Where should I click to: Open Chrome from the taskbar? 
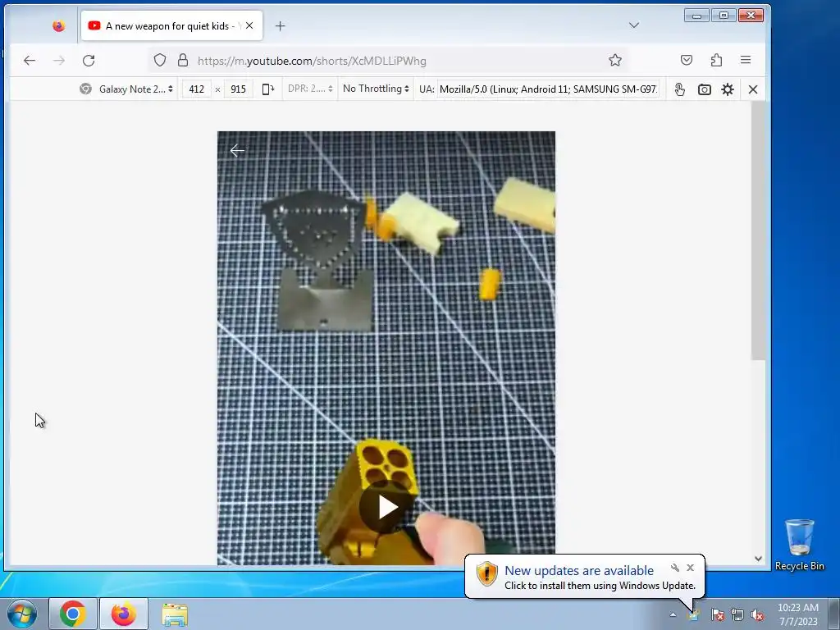(73, 614)
